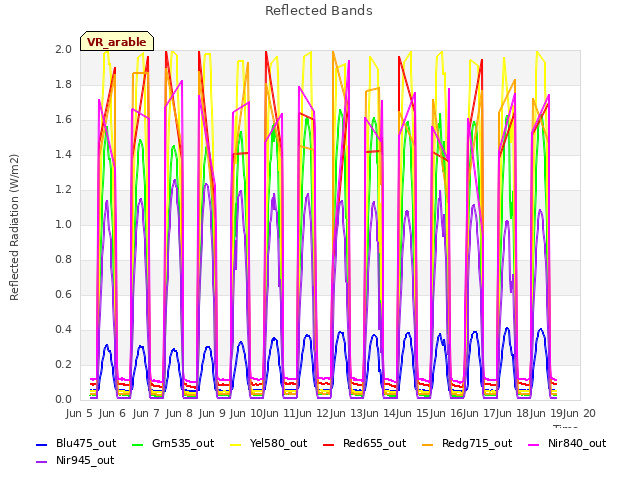Click the 1.8 y-axis tick label
Screen dimensions: 640x480
click(x=64, y=84)
